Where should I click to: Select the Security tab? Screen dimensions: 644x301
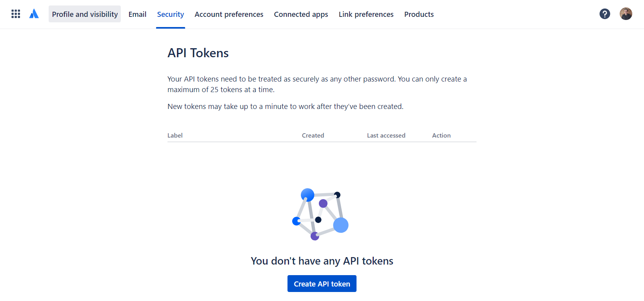pyautogui.click(x=170, y=14)
